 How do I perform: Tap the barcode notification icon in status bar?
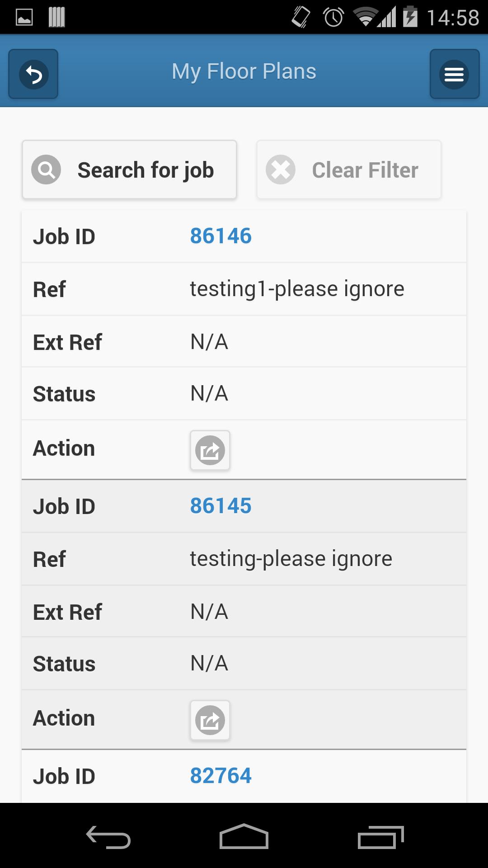point(56,18)
